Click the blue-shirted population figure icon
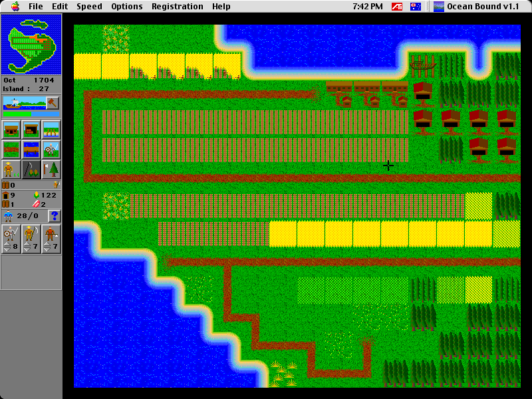The height and width of the screenshot is (399, 532). 9,215
